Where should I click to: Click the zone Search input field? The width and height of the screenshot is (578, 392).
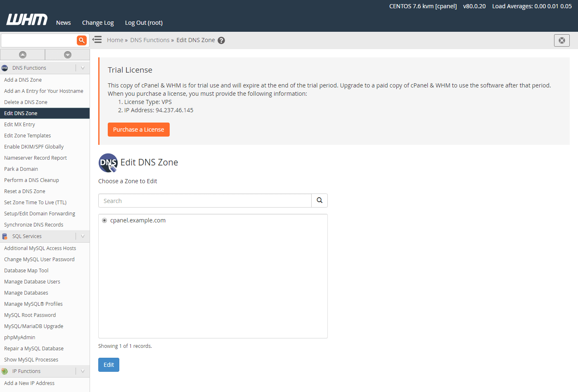tap(205, 201)
